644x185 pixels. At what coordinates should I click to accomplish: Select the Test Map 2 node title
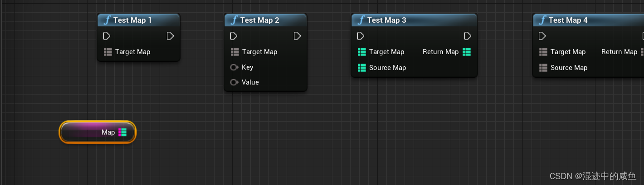pos(259,20)
